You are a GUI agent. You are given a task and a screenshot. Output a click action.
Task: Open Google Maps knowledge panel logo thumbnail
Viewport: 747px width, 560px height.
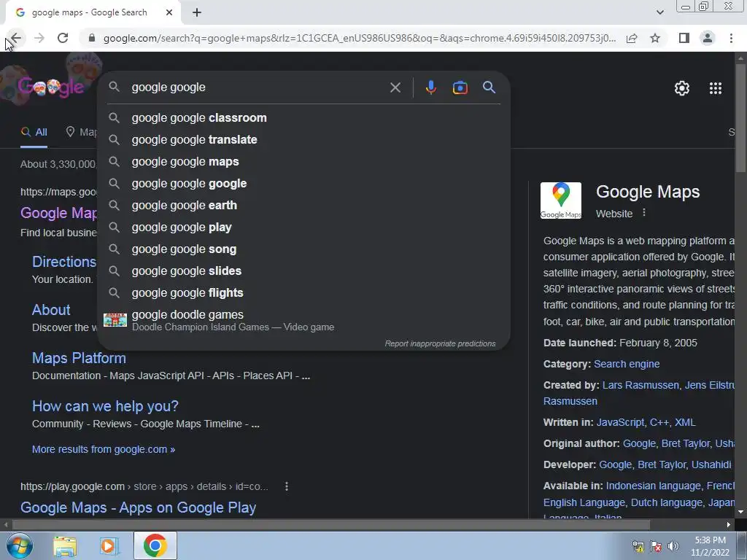561,201
